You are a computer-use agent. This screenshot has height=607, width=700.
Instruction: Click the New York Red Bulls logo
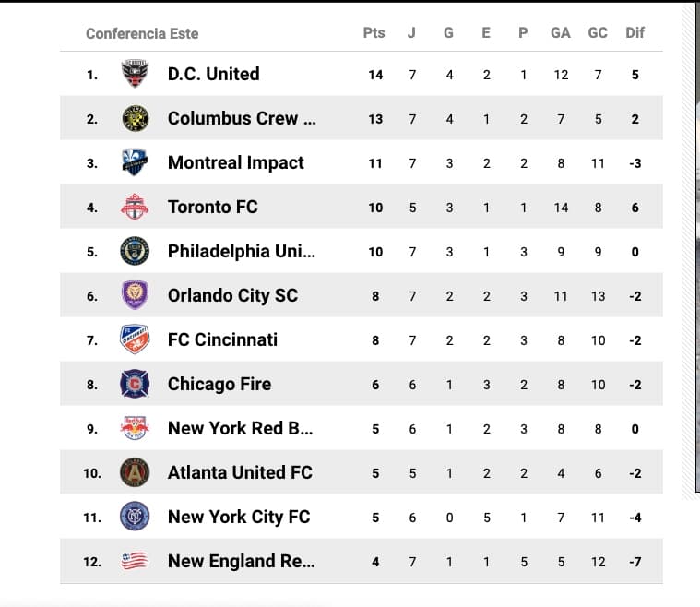(x=135, y=428)
